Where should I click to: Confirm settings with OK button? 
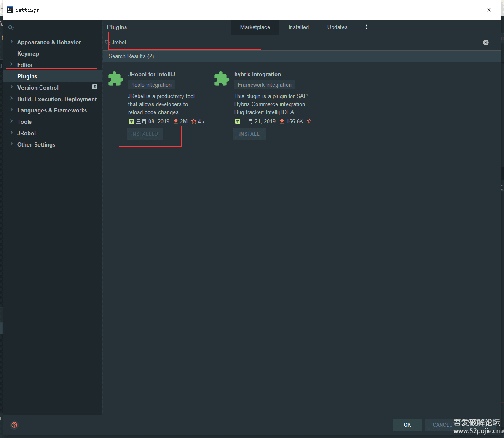(x=407, y=425)
